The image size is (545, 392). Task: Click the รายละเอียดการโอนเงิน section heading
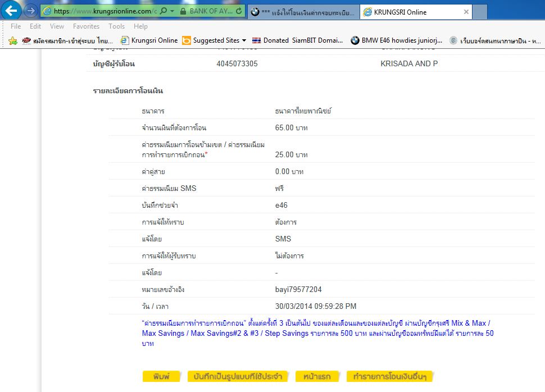pos(128,91)
